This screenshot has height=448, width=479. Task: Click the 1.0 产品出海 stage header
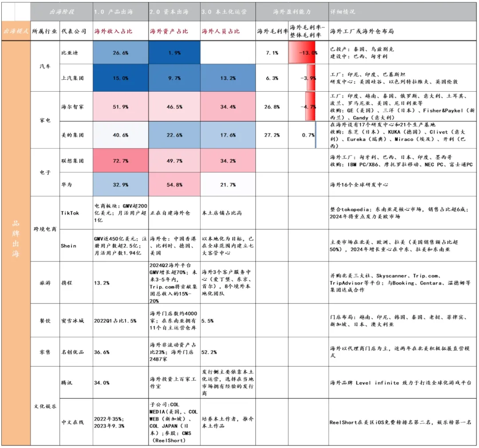[121, 12]
